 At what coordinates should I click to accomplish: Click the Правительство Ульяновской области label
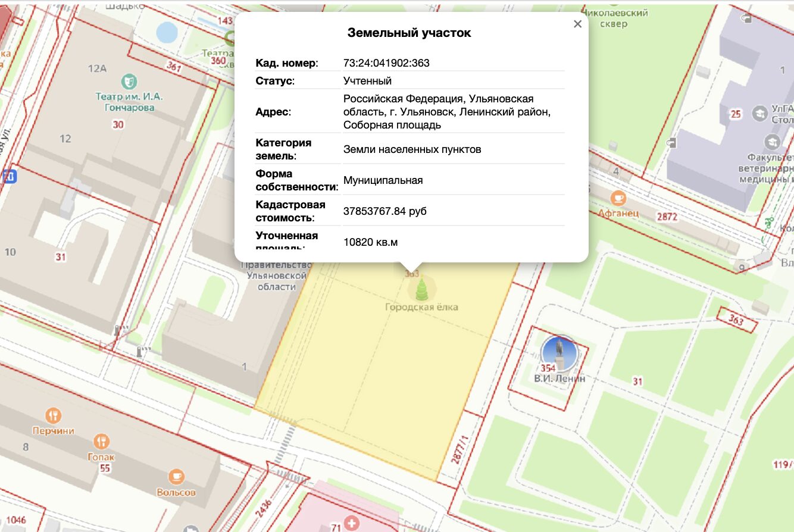click(277, 276)
